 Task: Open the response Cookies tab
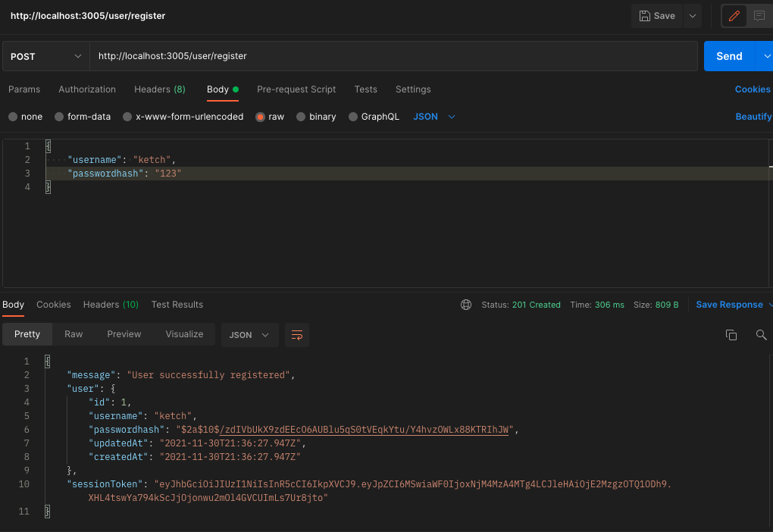(54, 305)
